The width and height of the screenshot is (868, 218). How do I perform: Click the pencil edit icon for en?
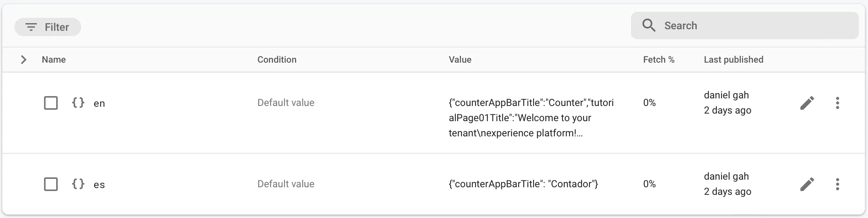[x=807, y=103]
